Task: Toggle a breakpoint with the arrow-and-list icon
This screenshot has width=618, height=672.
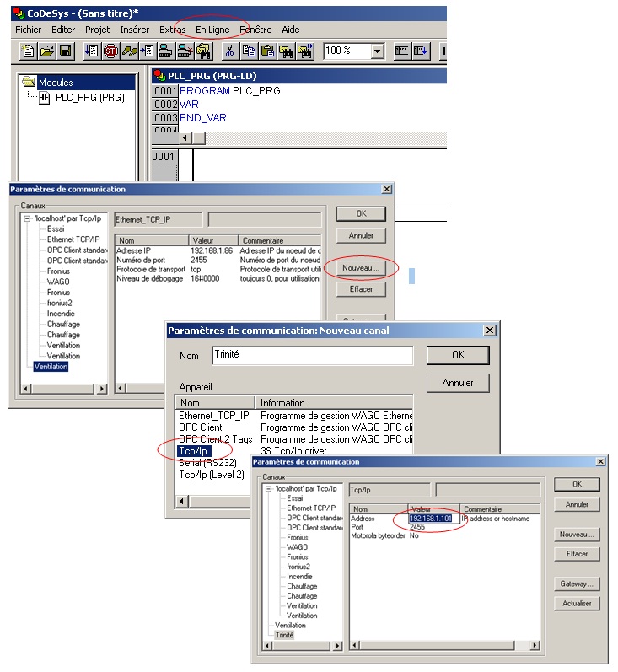Action: point(147,51)
